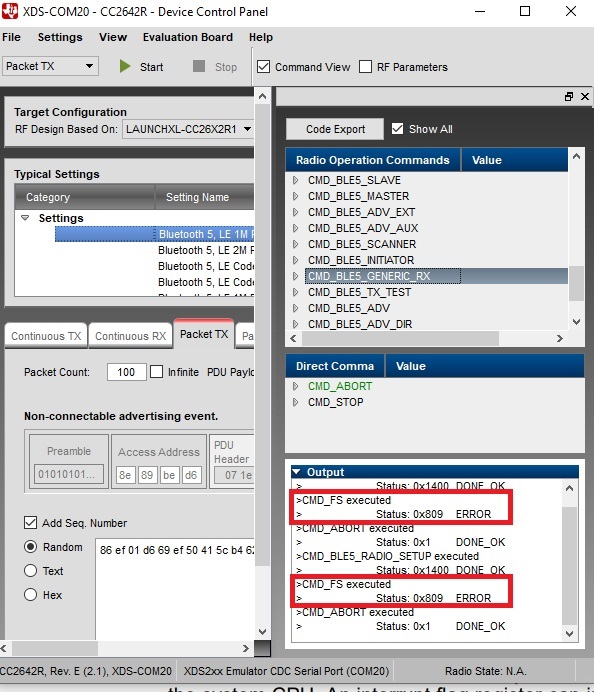Click Radio Operation Commands column header
Screen dimensions: 594x692
point(373,160)
